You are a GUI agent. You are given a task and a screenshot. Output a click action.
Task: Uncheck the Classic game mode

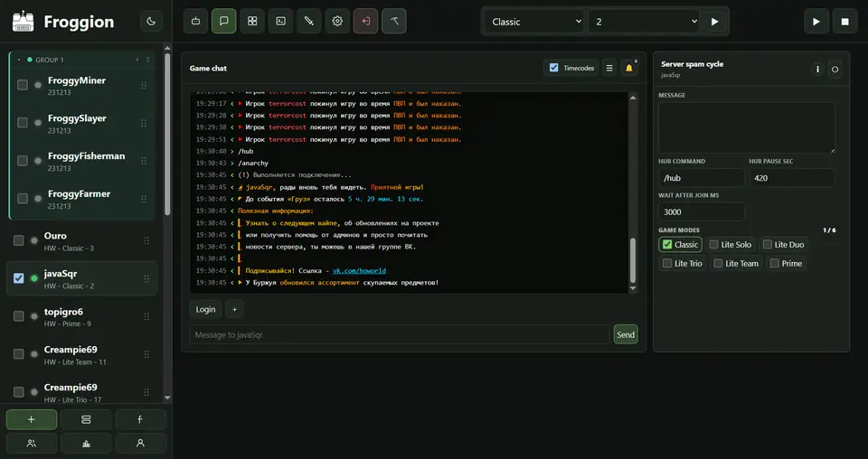click(667, 245)
